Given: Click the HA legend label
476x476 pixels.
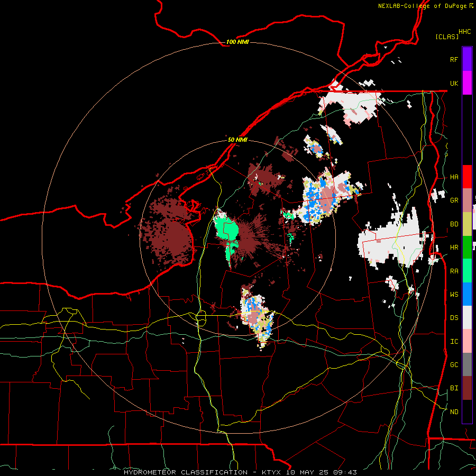Looking at the screenshot, I should coord(454,177).
